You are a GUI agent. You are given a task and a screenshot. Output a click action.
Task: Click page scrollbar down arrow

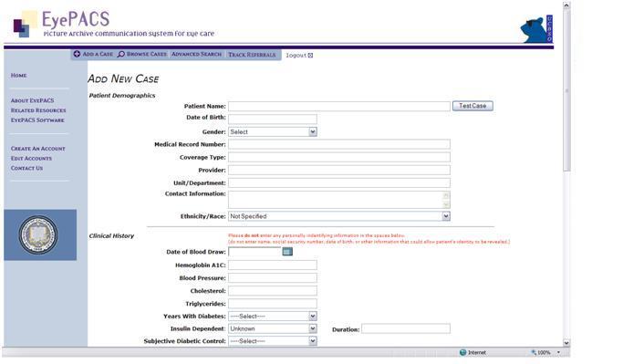coord(566,342)
